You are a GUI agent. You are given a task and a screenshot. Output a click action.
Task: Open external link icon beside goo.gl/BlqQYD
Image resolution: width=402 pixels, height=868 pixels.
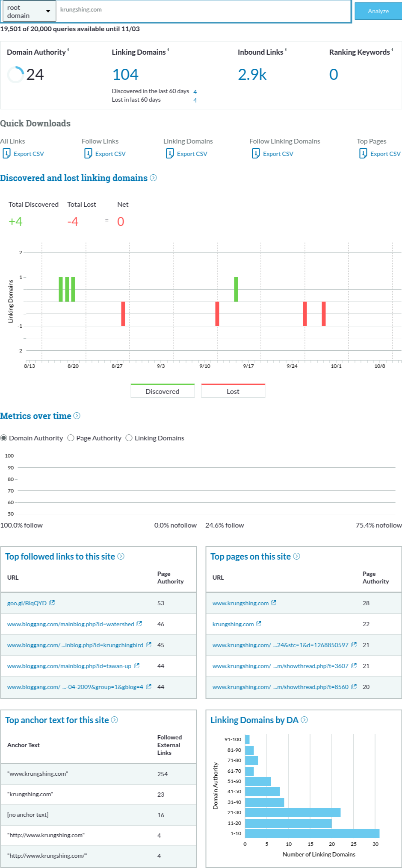[52, 603]
